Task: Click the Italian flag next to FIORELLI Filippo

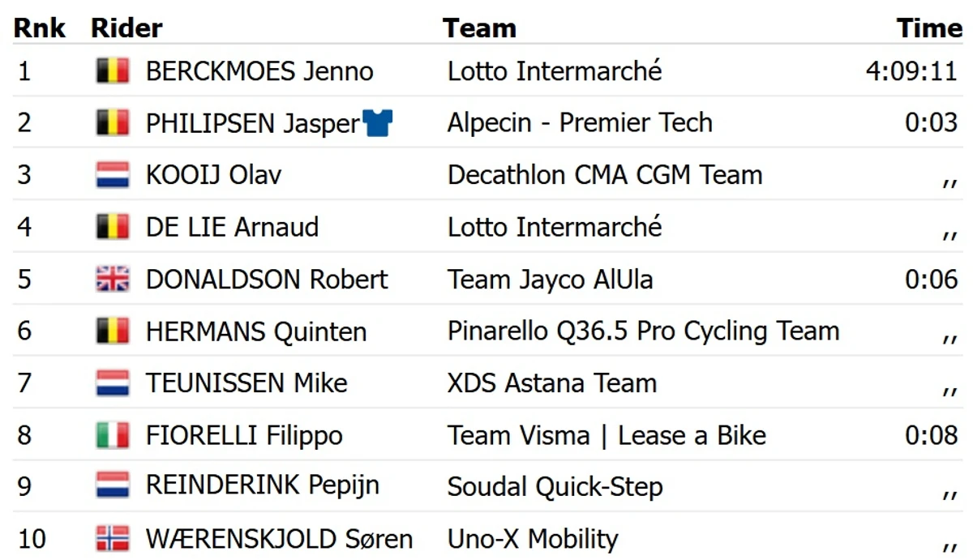Action: [x=112, y=435]
